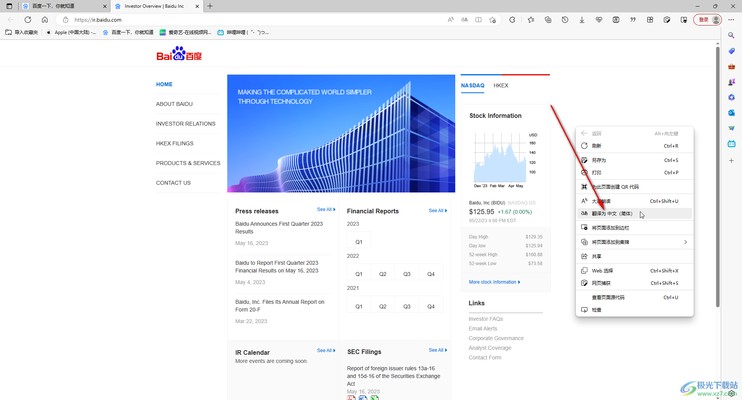
Task: Select the NASDAQ stock tab
Action: point(472,86)
